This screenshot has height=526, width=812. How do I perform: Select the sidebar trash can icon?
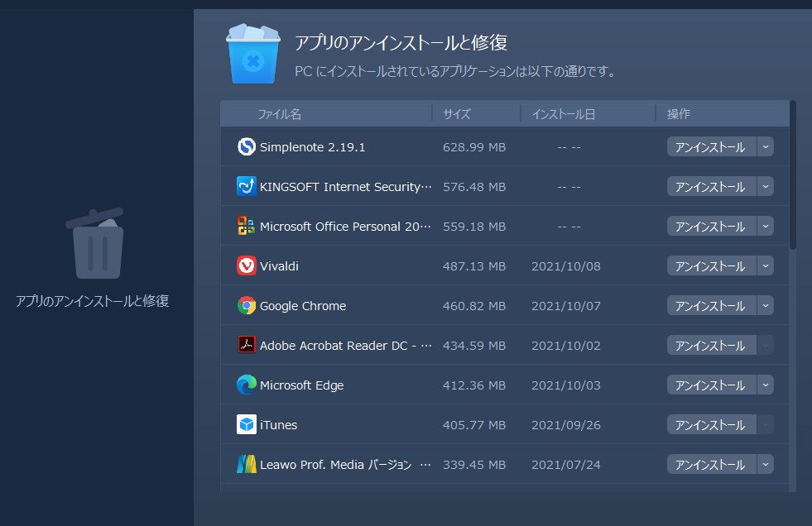95,243
